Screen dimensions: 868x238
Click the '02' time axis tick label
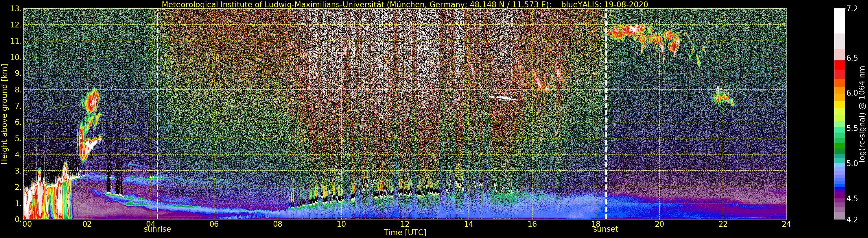87,224
